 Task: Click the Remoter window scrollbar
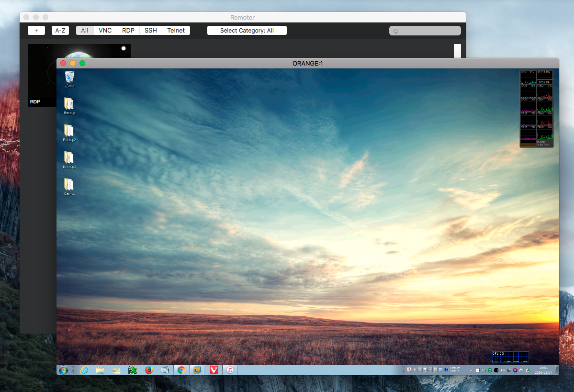point(457,51)
